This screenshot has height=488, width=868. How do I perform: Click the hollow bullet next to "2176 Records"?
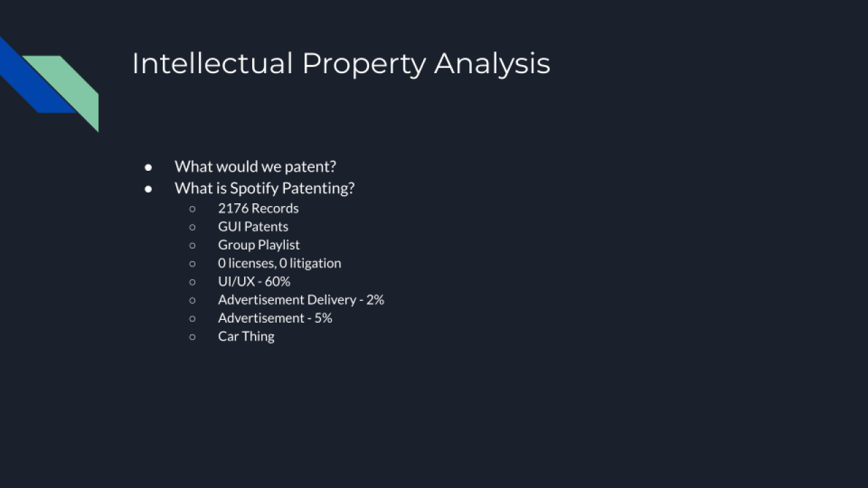click(193, 209)
